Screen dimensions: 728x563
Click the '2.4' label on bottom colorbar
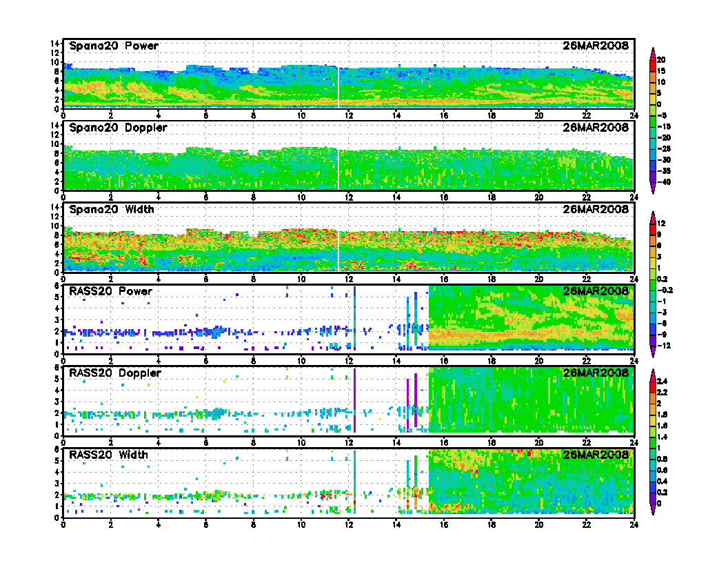pos(662,382)
